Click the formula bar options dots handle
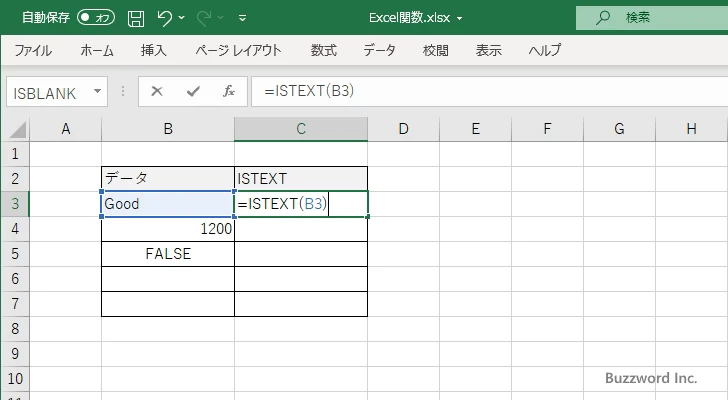Viewport: 728px width, 400px height. [x=123, y=91]
